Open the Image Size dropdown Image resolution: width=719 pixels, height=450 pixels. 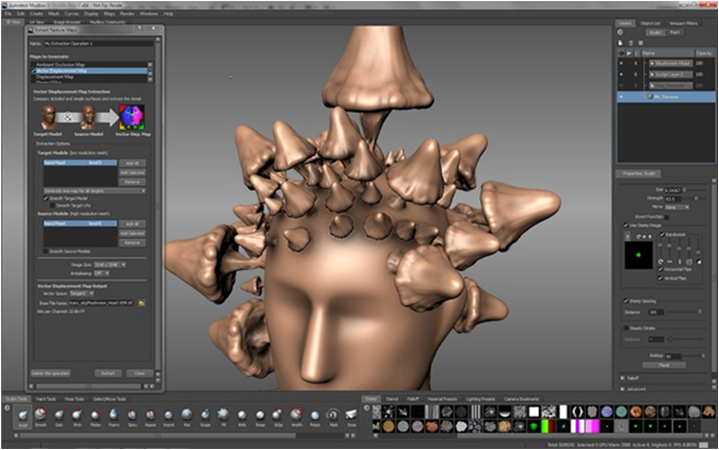(110, 265)
